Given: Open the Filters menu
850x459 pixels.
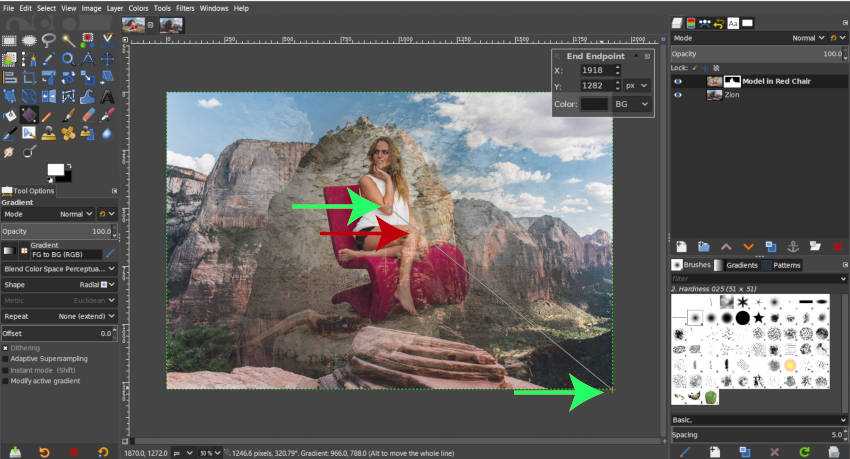Looking at the screenshot, I should tap(185, 8).
